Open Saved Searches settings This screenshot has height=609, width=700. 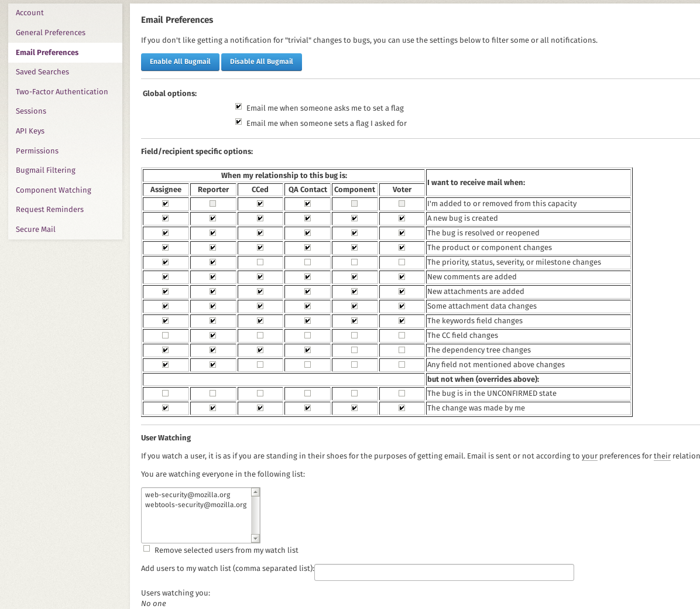[x=42, y=72]
